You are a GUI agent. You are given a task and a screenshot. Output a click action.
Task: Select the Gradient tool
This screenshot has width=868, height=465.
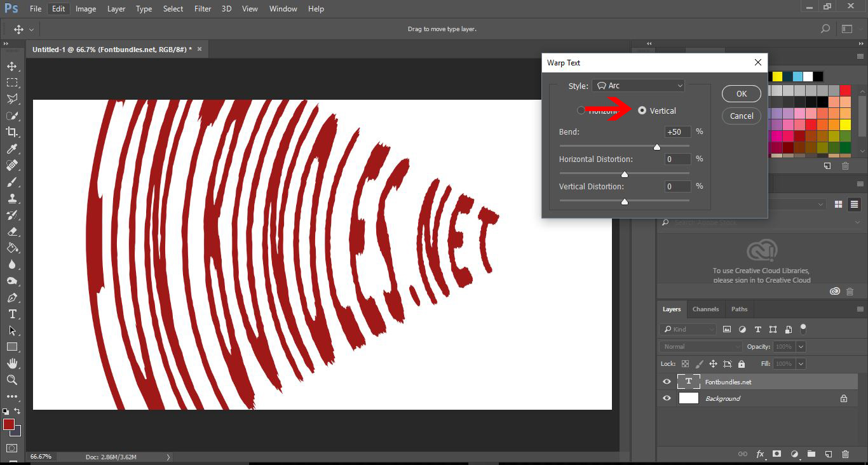(11, 248)
